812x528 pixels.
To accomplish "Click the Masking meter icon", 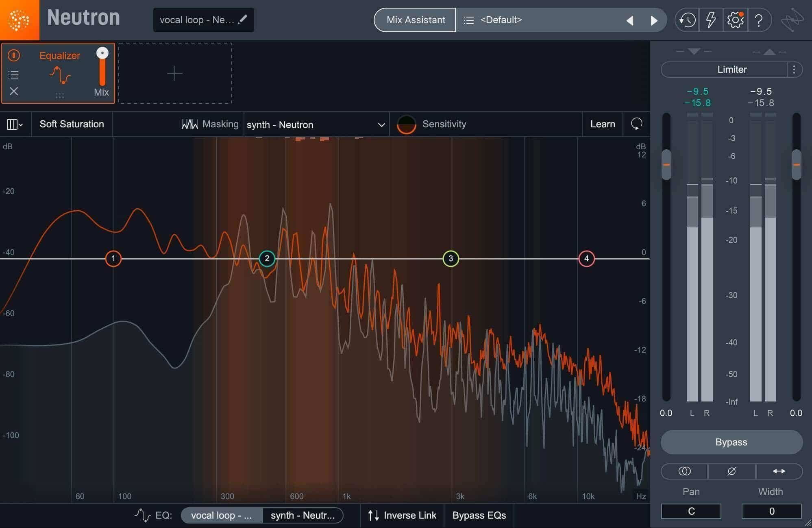I will [189, 124].
